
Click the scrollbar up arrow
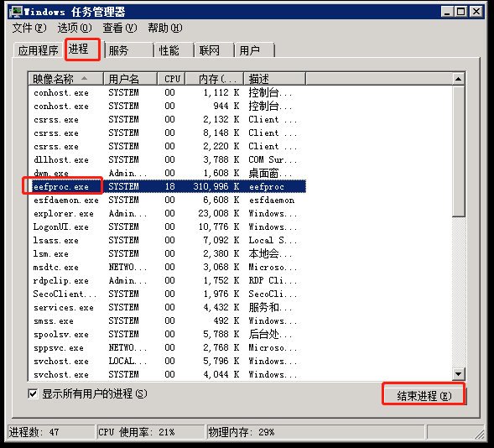(x=459, y=79)
